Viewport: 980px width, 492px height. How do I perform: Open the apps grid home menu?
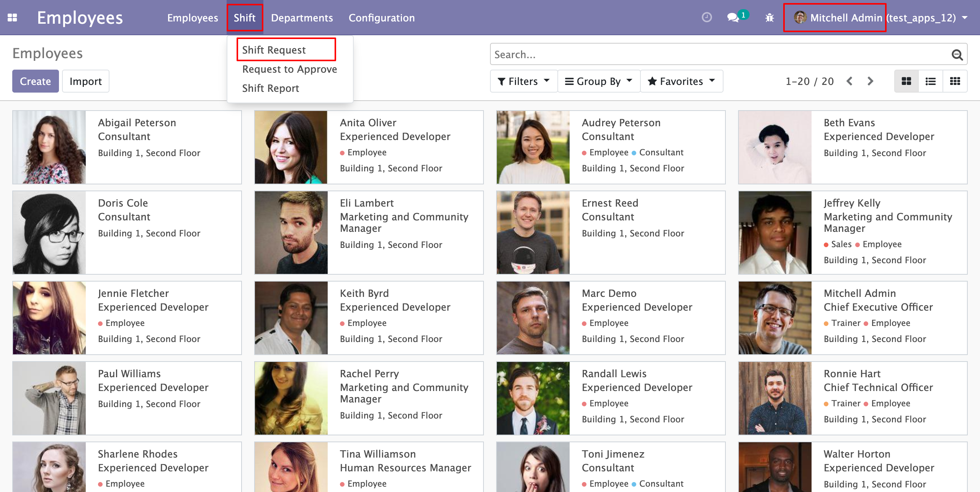point(12,18)
